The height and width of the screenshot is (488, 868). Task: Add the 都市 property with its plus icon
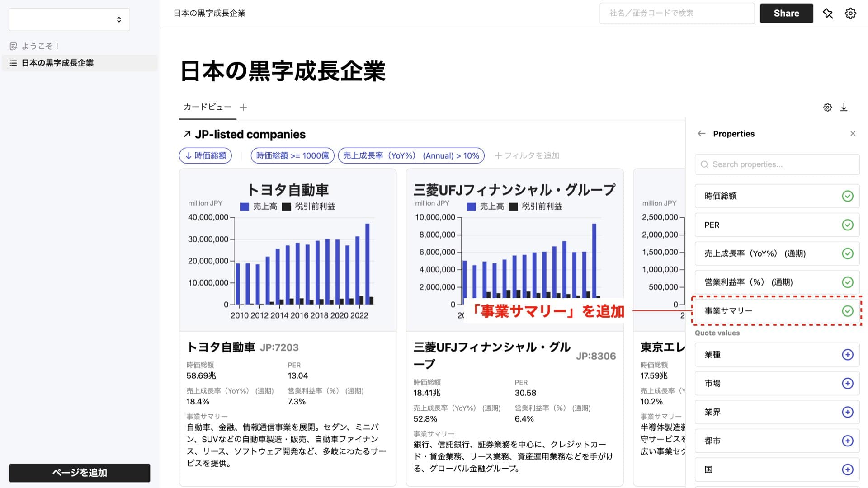click(x=848, y=441)
